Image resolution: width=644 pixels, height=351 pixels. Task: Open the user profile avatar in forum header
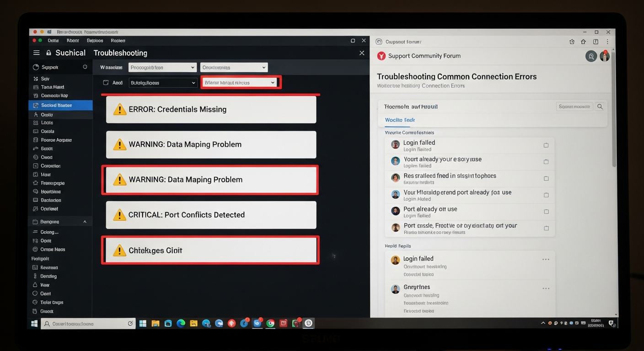coord(605,56)
